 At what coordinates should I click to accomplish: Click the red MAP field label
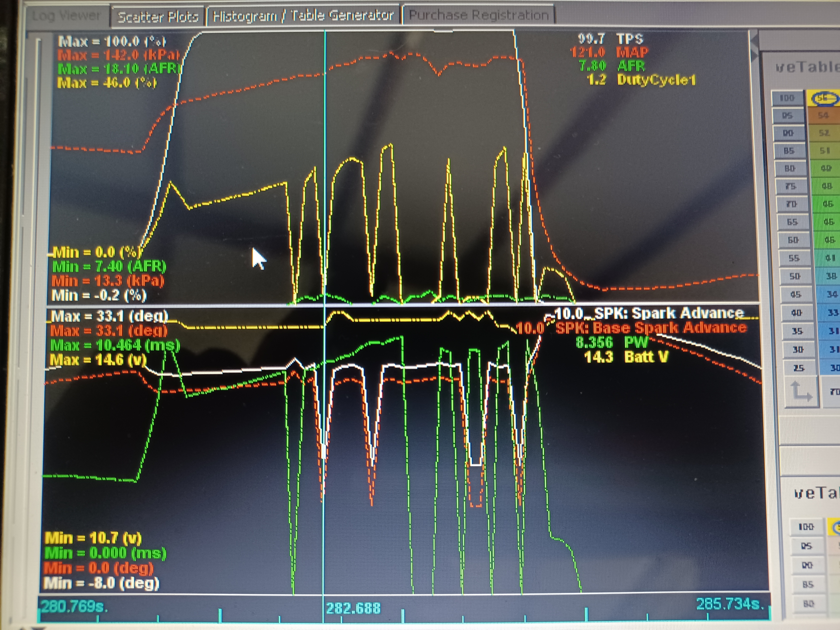click(632, 52)
